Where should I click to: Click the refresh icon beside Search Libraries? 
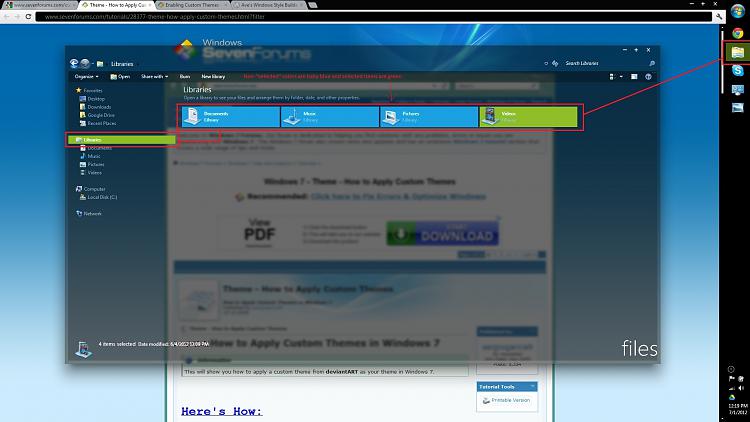pos(555,63)
